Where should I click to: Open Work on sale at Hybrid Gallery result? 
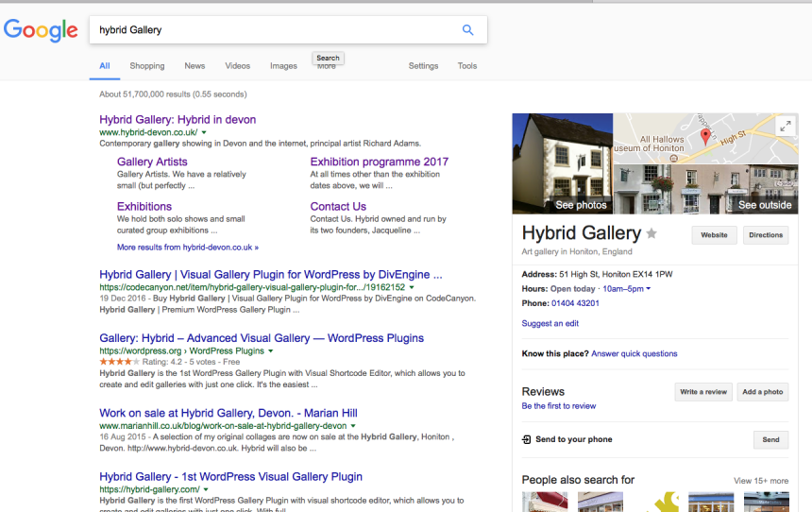tap(228, 413)
